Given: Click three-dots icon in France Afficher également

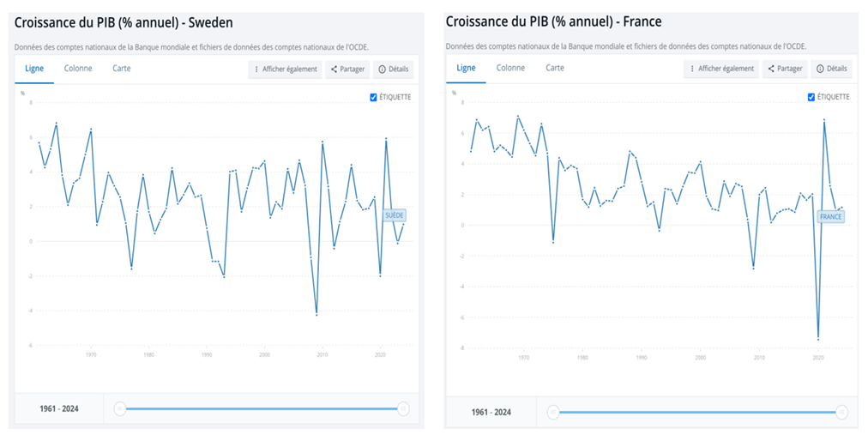Looking at the screenshot, I should (692, 69).
